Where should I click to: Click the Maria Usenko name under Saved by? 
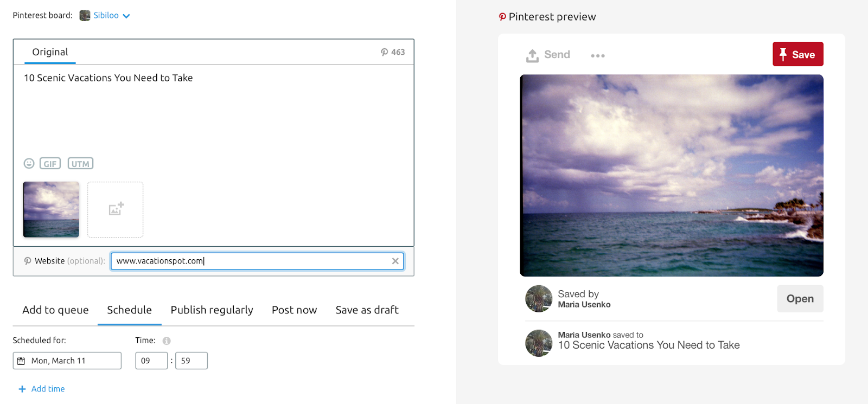(584, 305)
